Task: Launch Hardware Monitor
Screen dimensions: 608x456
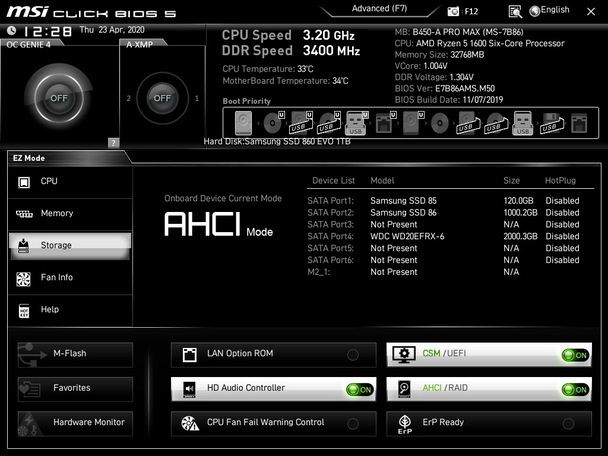Action: coord(74,422)
